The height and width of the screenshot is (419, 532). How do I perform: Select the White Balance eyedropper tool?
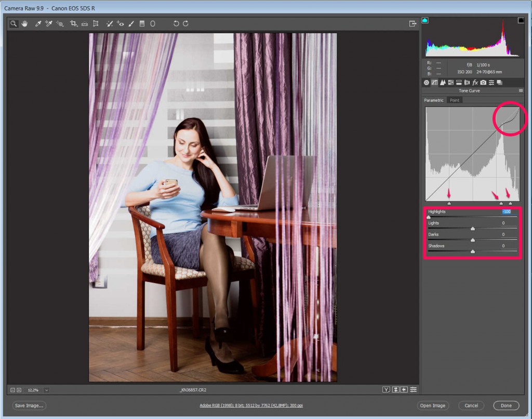point(38,24)
